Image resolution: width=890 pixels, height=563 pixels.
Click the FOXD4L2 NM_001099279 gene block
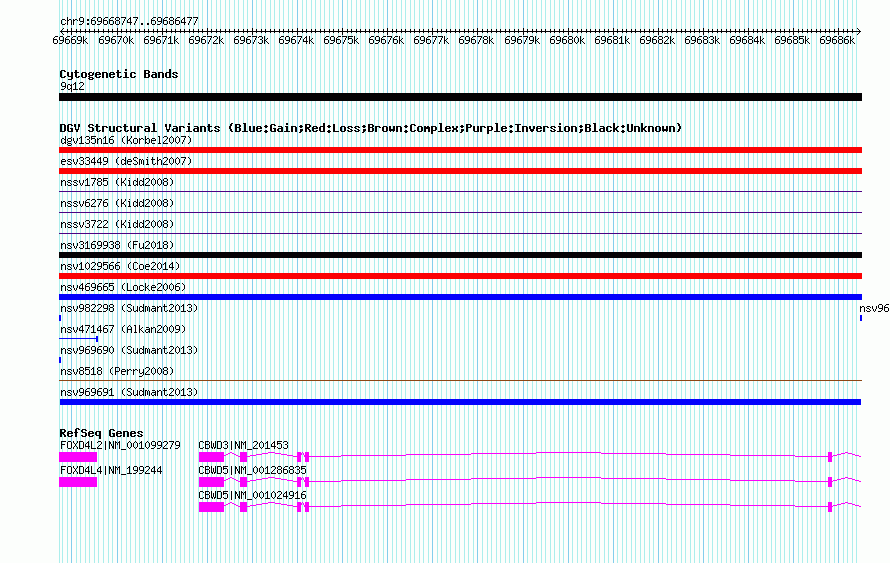pyautogui.click(x=78, y=457)
